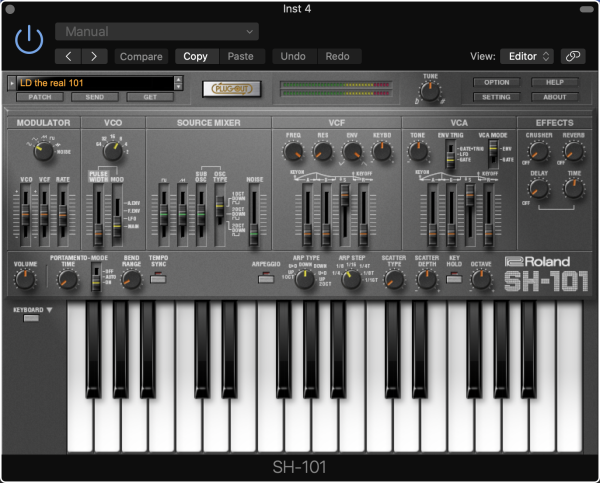Screen dimensions: 600x483
Task: Click the Redo menu item
Action: pos(337,57)
